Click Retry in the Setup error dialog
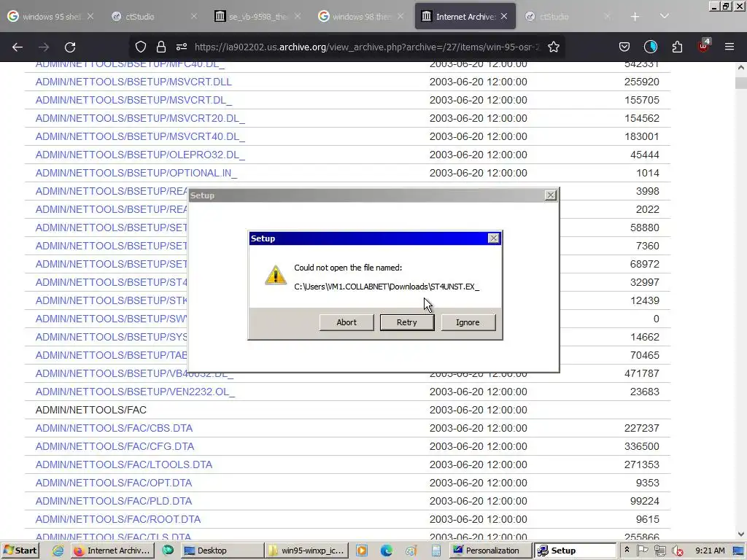 pyautogui.click(x=407, y=322)
